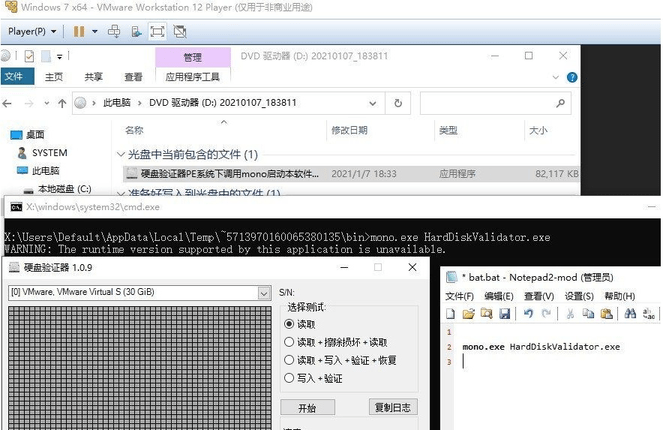This screenshot has width=663, height=430.
Task: Select 读取+写入+验证+恢复 test option
Action: pos(340,360)
